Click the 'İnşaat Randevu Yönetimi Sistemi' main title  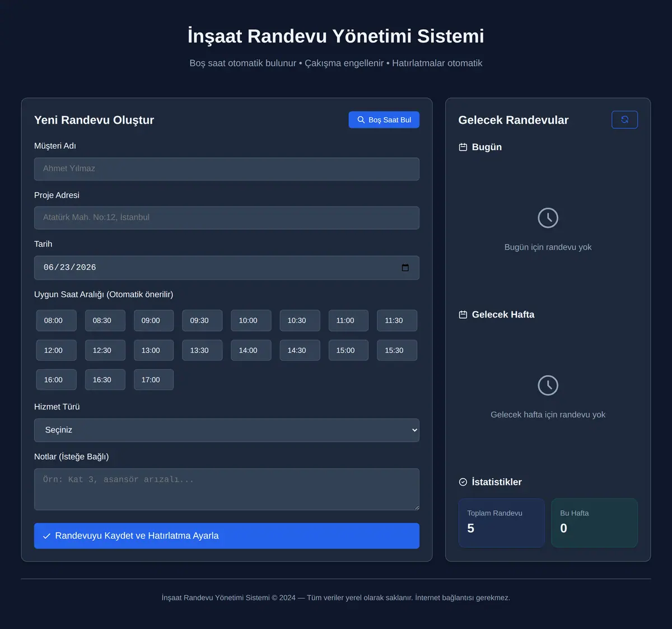pos(336,36)
